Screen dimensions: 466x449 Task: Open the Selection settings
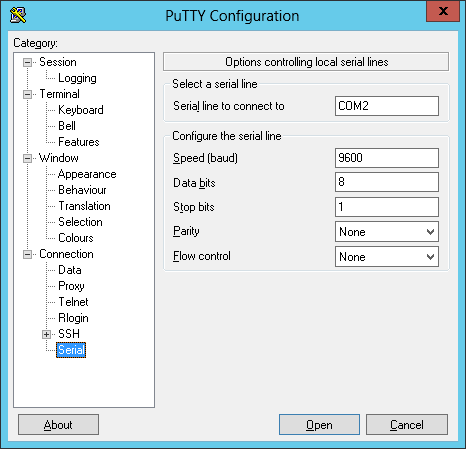coord(80,222)
